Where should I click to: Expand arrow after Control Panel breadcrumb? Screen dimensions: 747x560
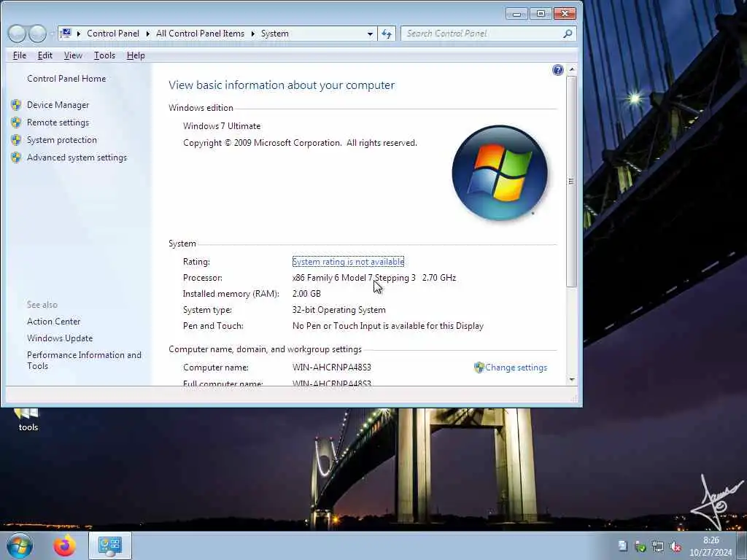tap(147, 34)
